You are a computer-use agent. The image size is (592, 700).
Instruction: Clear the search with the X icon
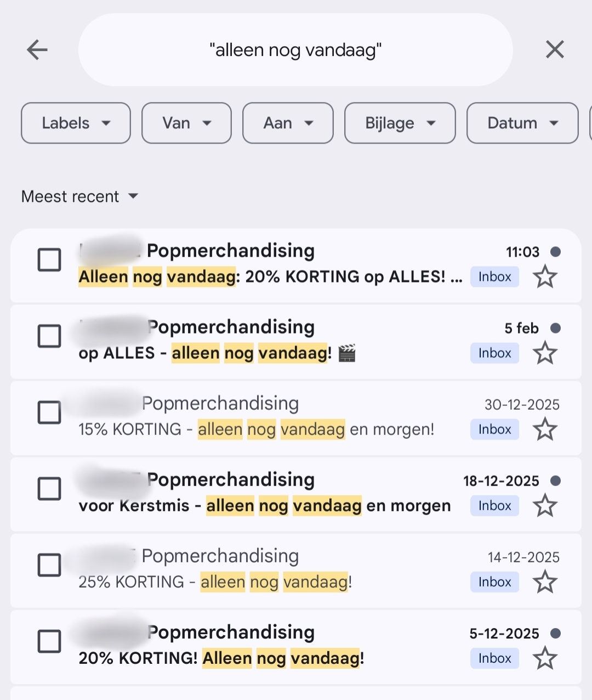[555, 50]
